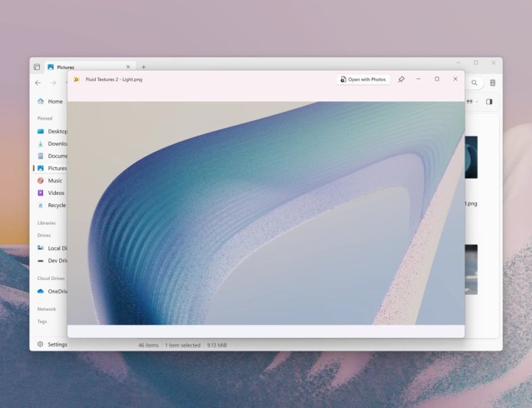Image resolution: width=532 pixels, height=408 pixels.
Task: Select the dark teal thumbnail behind preview
Action: 471,157
